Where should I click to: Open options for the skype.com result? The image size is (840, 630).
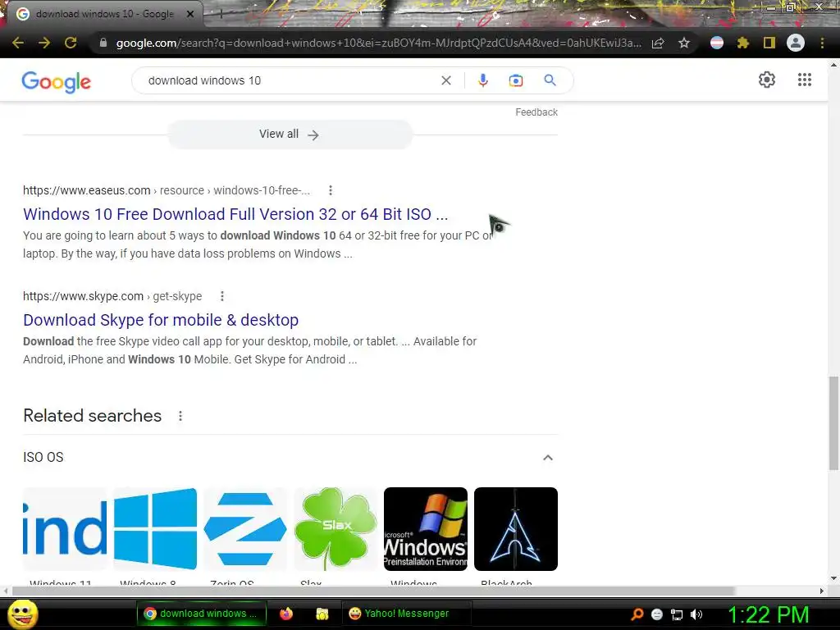tap(222, 296)
